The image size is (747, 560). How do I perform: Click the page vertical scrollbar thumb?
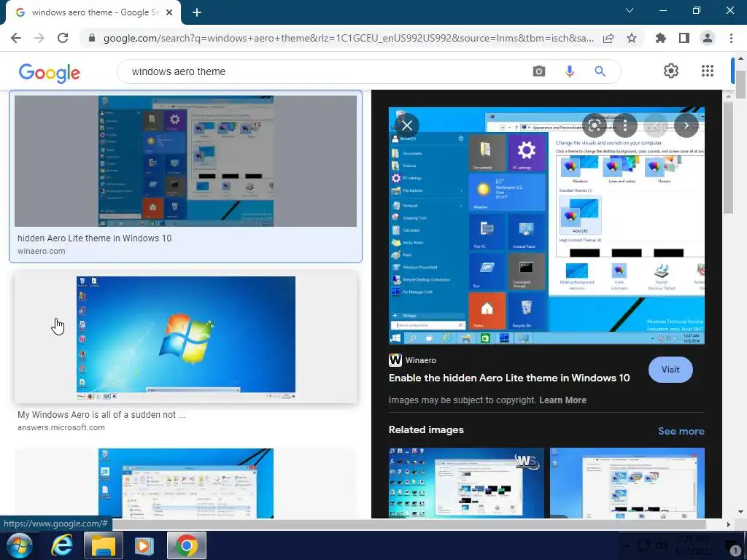740,85
